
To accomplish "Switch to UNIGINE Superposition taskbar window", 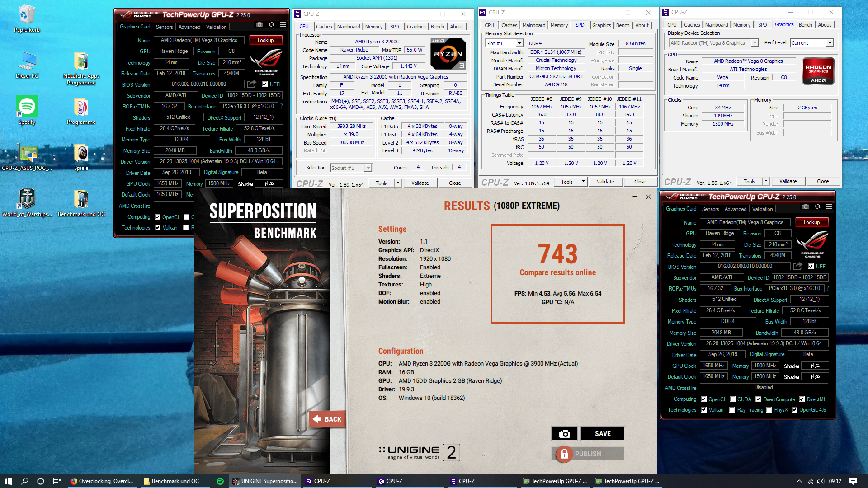I will tap(264, 481).
